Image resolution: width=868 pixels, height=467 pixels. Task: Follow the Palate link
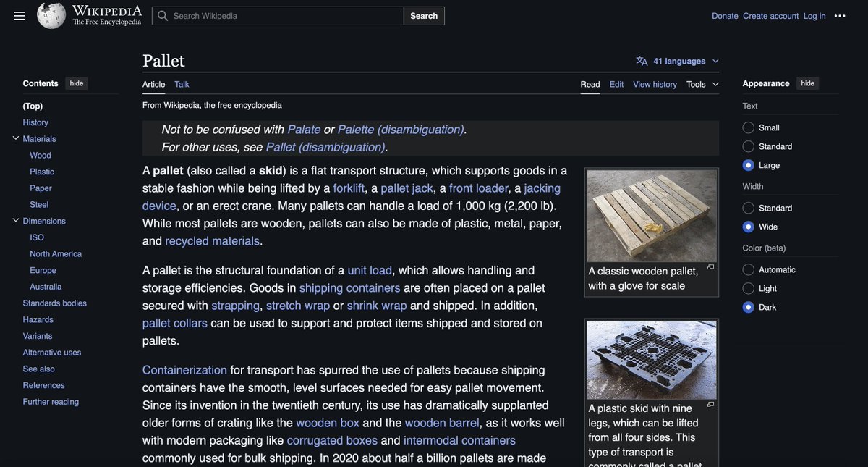tap(304, 130)
